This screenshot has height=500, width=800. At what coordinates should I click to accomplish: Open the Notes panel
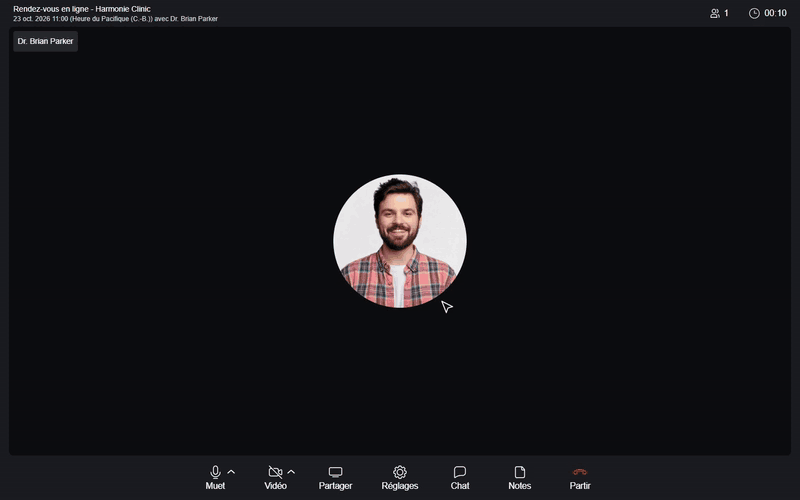(x=519, y=478)
